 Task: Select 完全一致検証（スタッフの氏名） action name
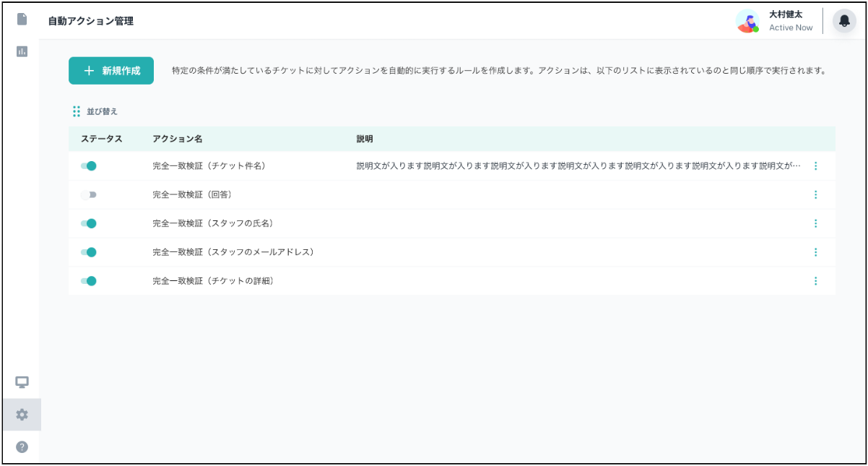click(213, 224)
